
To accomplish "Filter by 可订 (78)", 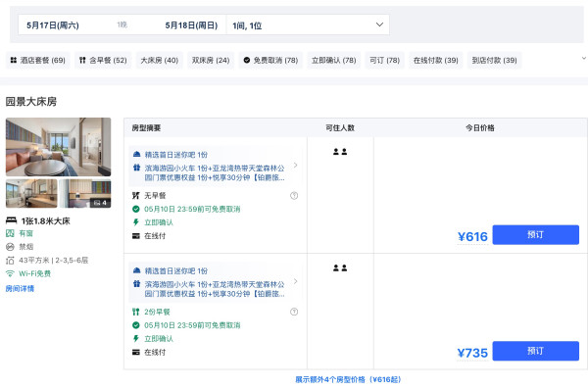I will (385, 61).
